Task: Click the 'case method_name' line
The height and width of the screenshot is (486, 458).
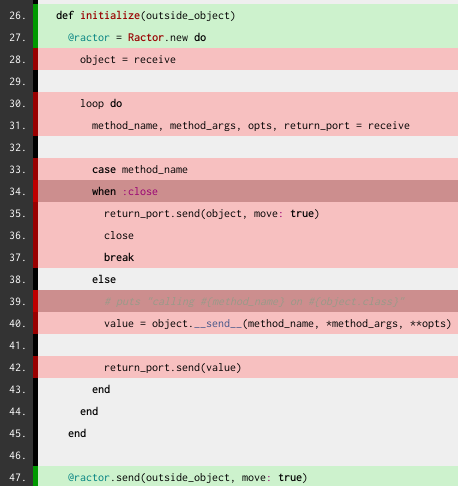Action: [x=248, y=169]
